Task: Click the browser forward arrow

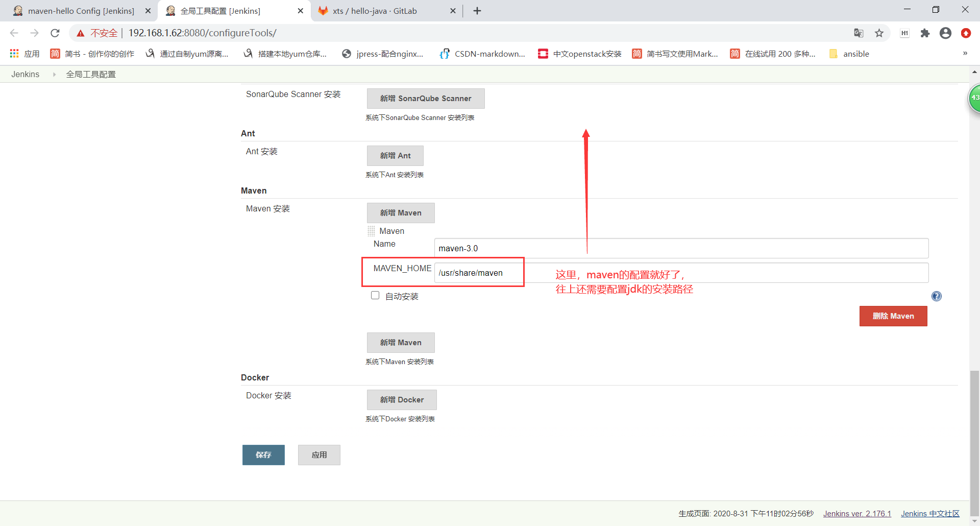Action: [34, 33]
